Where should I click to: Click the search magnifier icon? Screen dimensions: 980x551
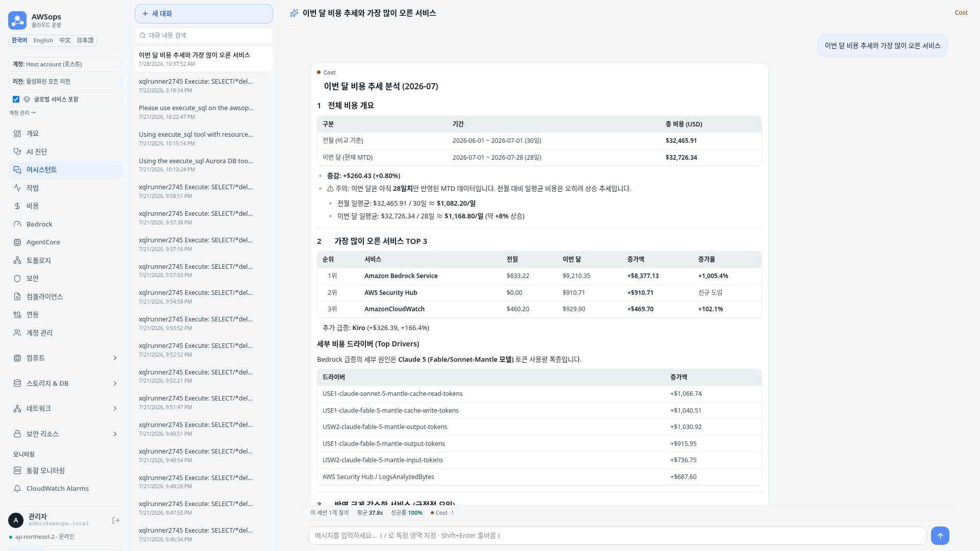pos(143,36)
